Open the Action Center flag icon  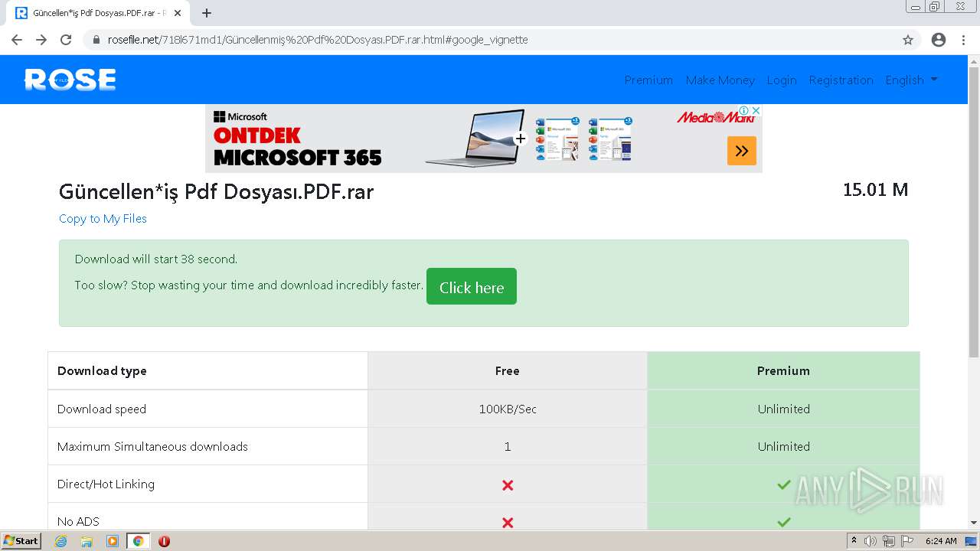907,541
